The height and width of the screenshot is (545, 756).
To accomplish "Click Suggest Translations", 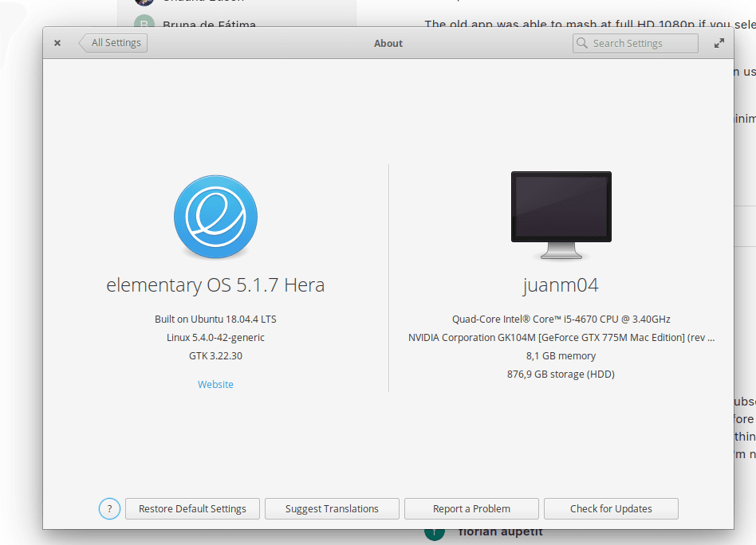I will pos(332,509).
